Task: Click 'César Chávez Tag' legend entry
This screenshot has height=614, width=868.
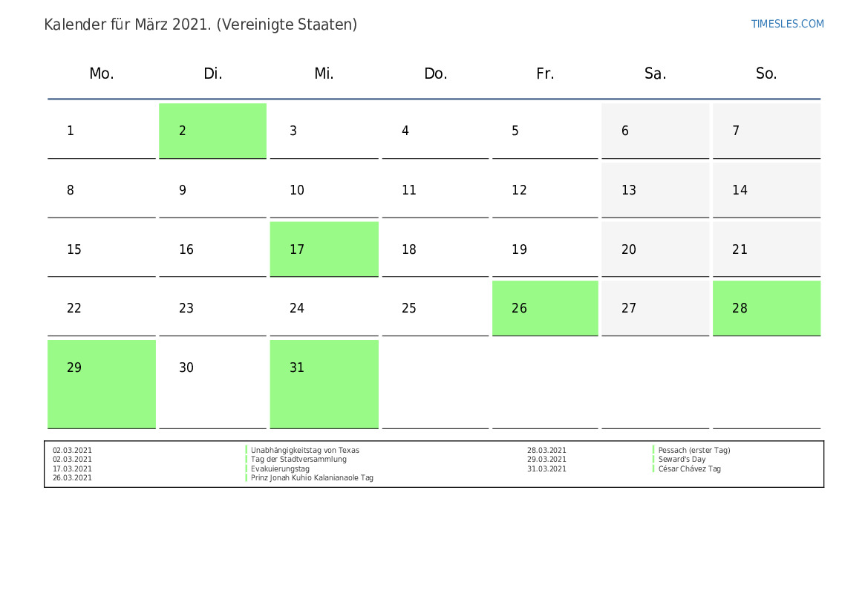Action: tap(689, 469)
